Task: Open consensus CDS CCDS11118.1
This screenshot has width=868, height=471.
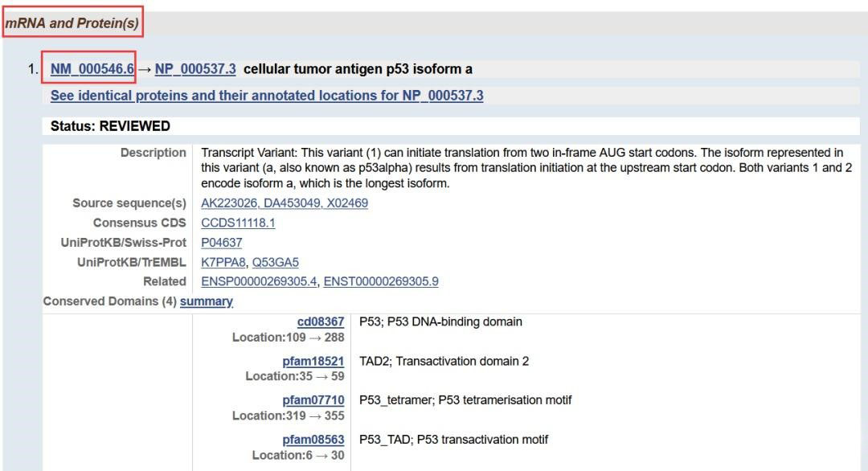Action: [238, 223]
